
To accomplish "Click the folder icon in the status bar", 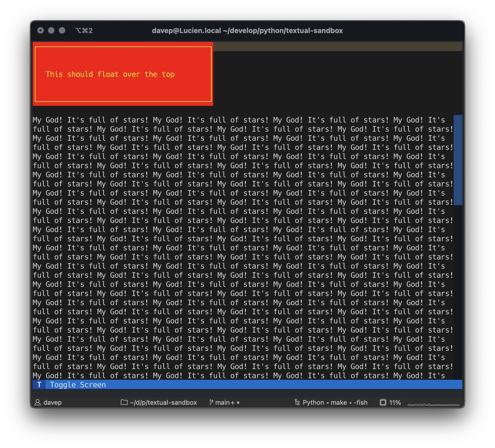I will click(124, 402).
